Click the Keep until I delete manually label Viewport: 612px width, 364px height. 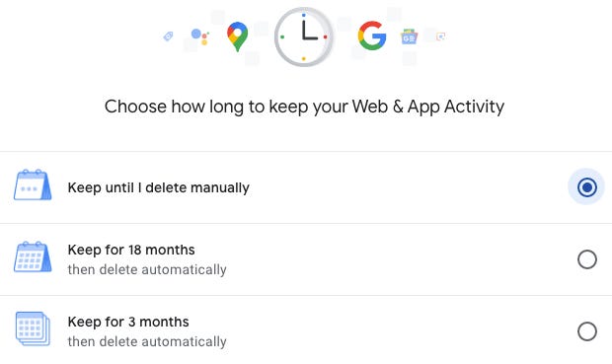tap(159, 187)
